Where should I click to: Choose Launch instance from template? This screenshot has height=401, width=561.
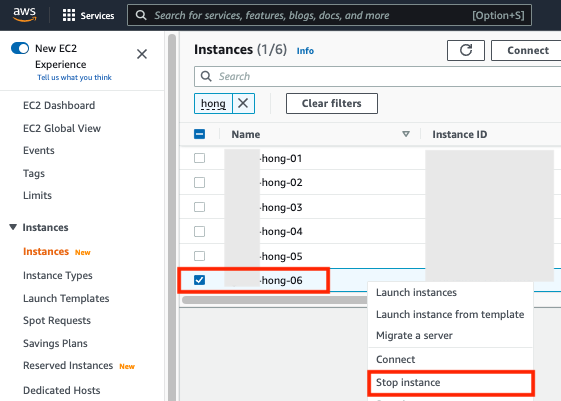pos(450,314)
